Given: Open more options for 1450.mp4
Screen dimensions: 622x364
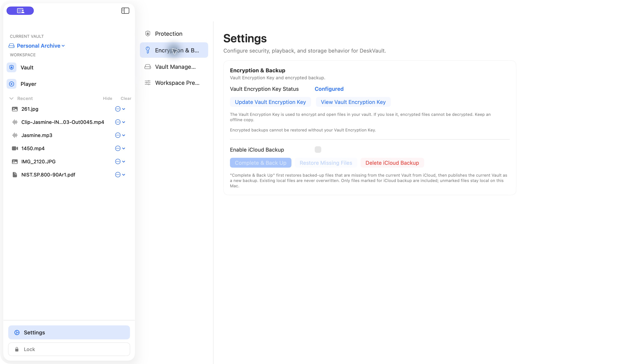Looking at the screenshot, I should pos(118,148).
